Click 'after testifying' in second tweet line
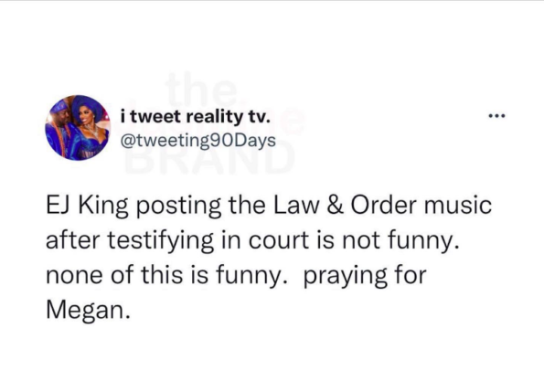This screenshot has height=392, width=544. tap(130, 241)
